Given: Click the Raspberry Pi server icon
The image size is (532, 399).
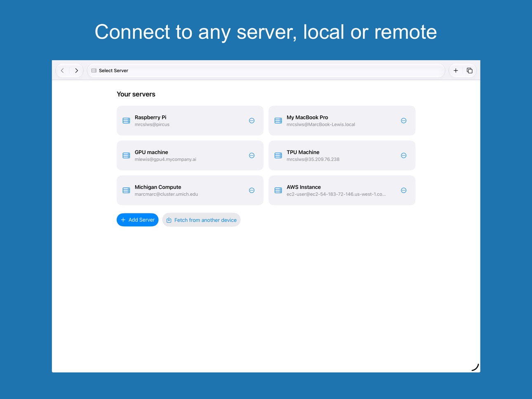Looking at the screenshot, I should pos(126,121).
